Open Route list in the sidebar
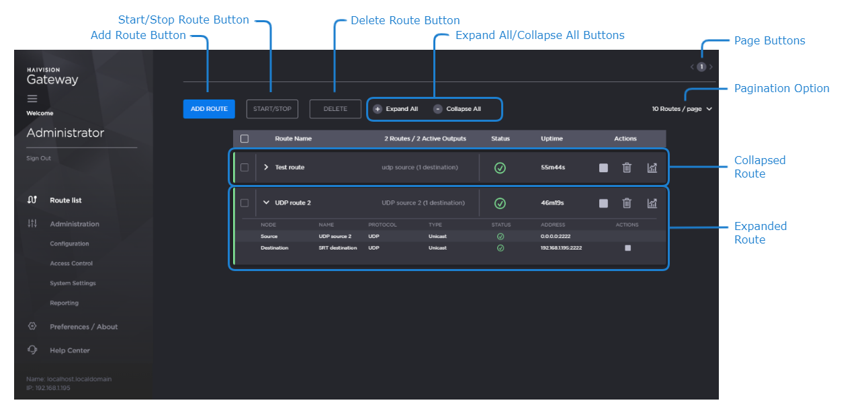Viewport: 868px width, 413px height. click(65, 200)
